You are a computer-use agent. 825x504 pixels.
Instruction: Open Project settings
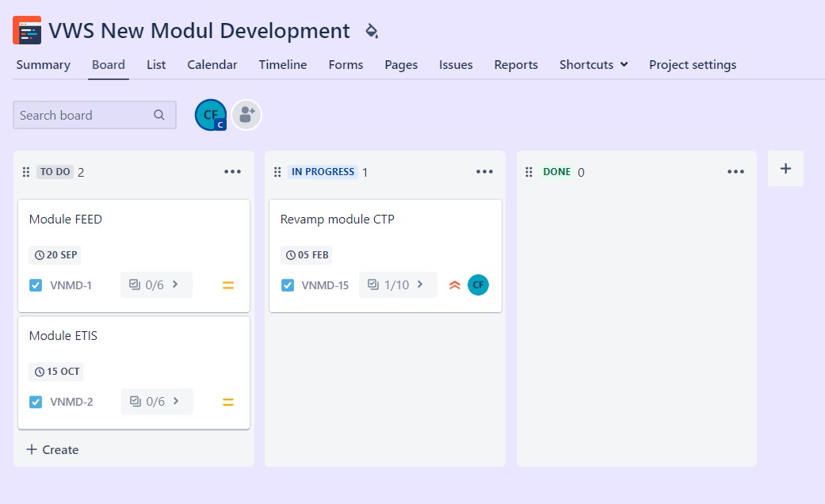click(x=693, y=65)
